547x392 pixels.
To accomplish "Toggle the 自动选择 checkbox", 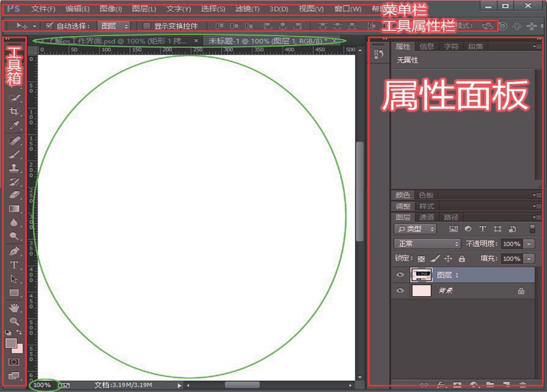I will [49, 25].
